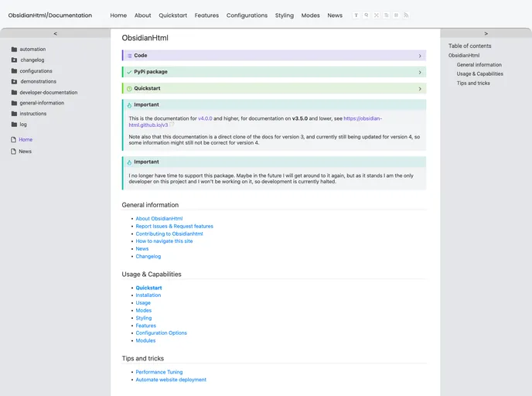Screen dimensions: 532x396
Task: Open the Styling top menu item
Action: click(x=285, y=15)
